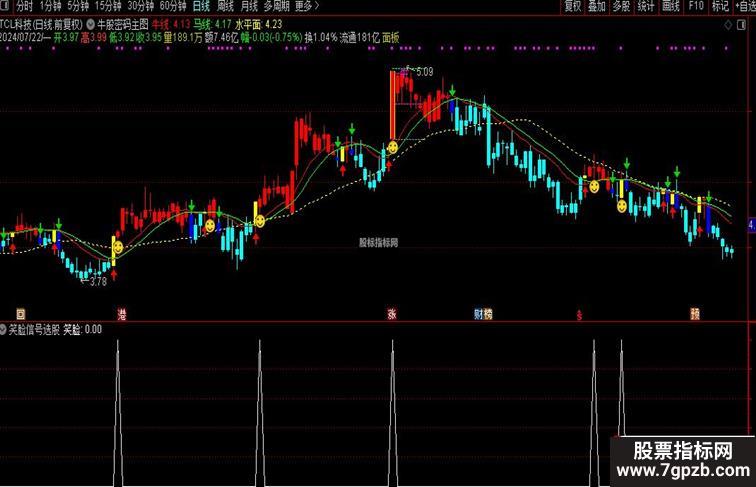Click the 流通181亿 float value
756x487 pixels.
360,38
